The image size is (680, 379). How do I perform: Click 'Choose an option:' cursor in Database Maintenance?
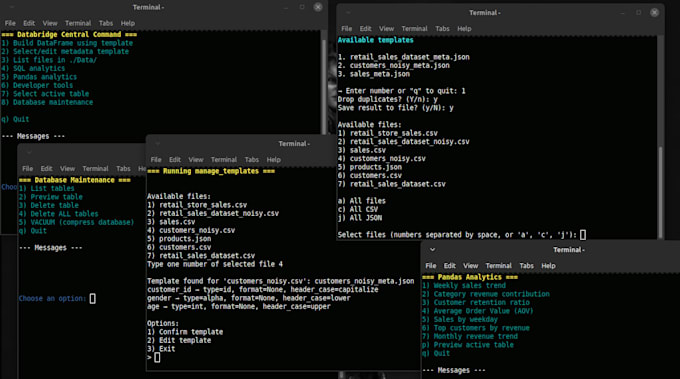click(x=92, y=298)
